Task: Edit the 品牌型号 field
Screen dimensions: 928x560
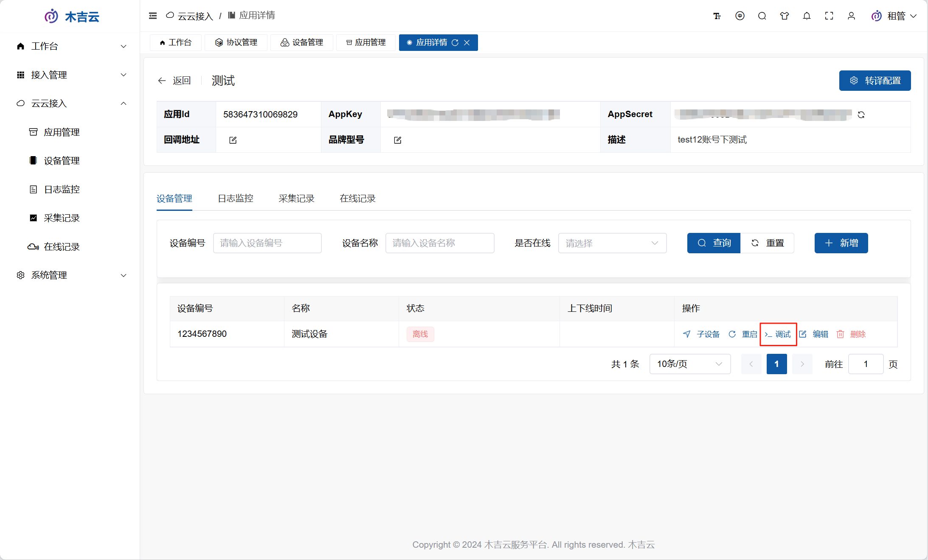Action: click(397, 140)
